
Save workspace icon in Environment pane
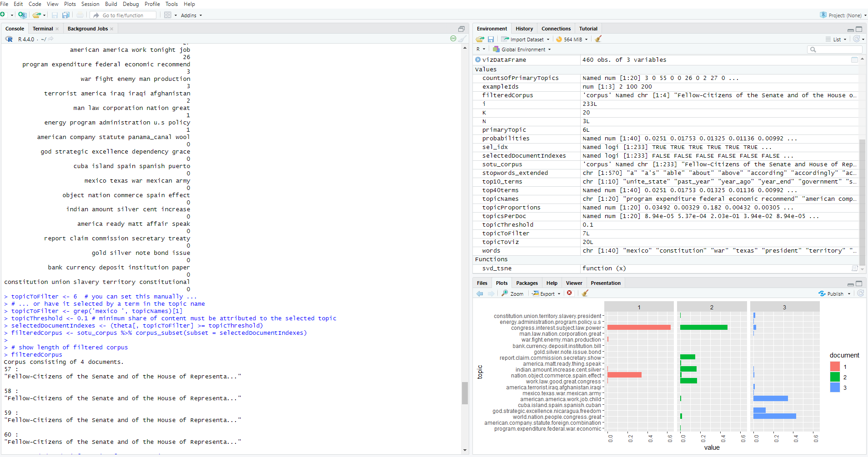(491, 40)
